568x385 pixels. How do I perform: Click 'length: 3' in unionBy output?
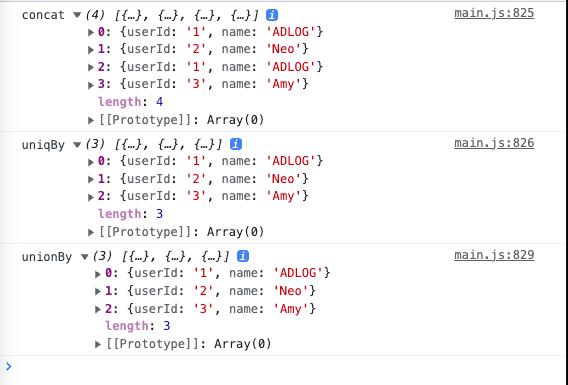click(138, 326)
